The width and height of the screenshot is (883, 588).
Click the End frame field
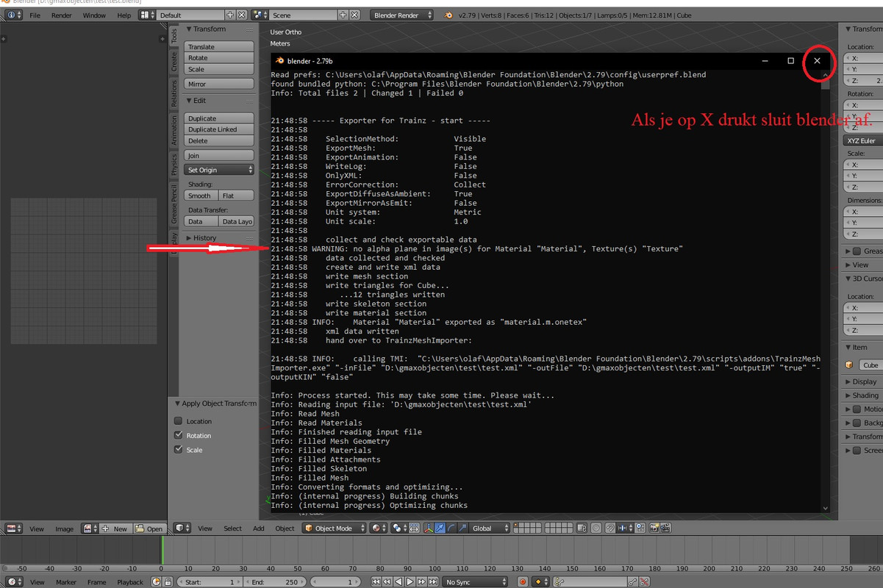[x=275, y=581]
